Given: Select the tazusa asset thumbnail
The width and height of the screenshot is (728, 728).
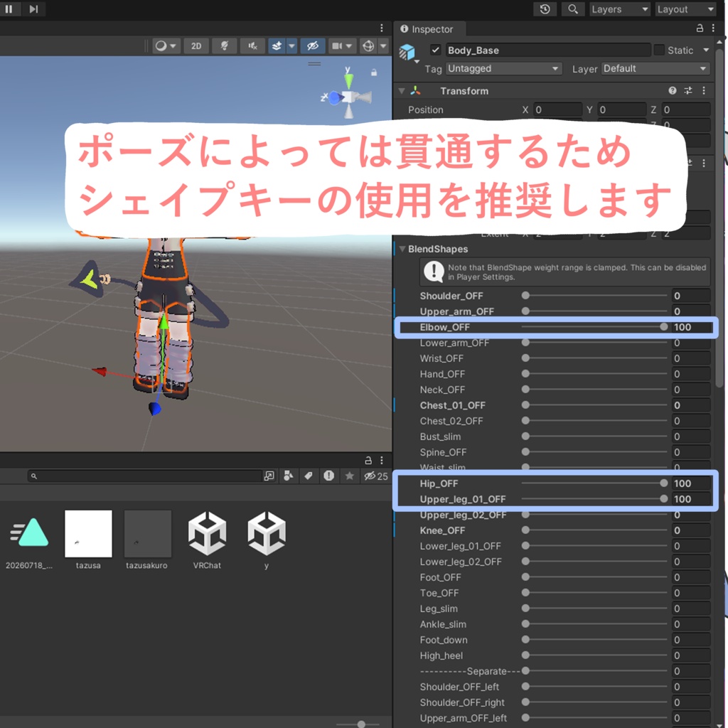Looking at the screenshot, I should [88, 534].
